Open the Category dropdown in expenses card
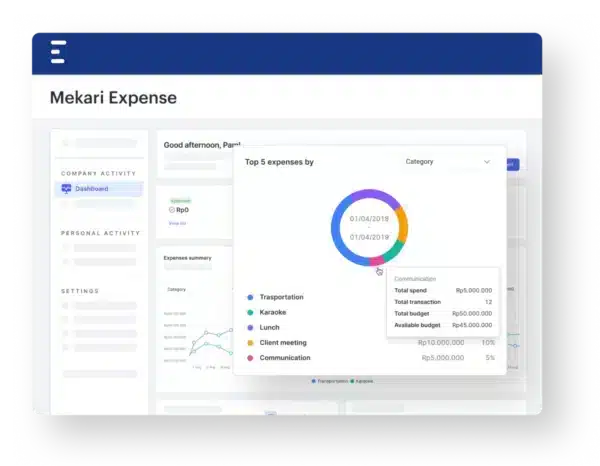 click(x=448, y=162)
